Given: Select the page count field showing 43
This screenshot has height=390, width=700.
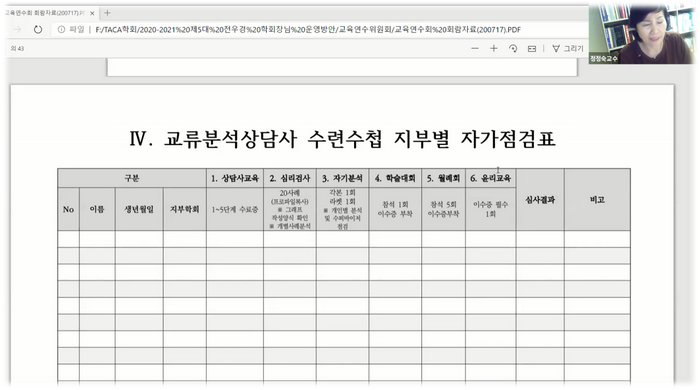Looking at the screenshot, I should tap(17, 48).
